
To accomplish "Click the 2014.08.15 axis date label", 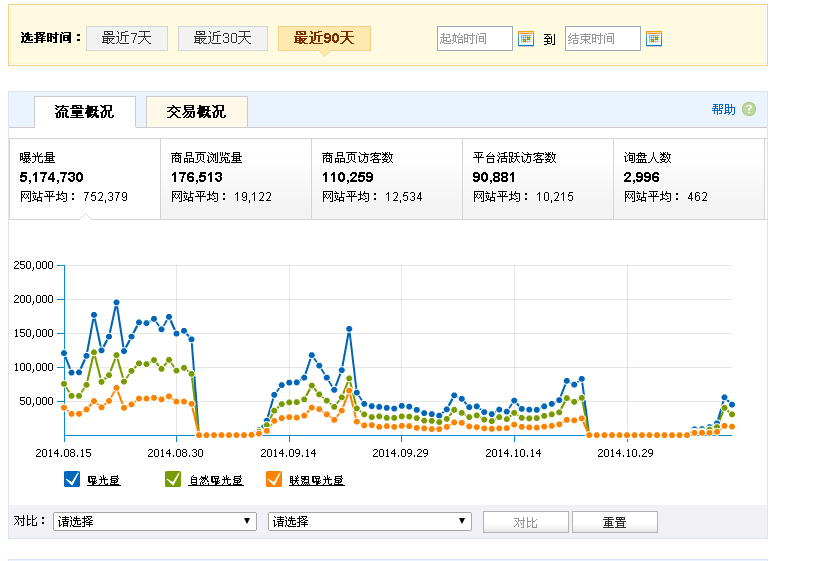I will click(63, 453).
